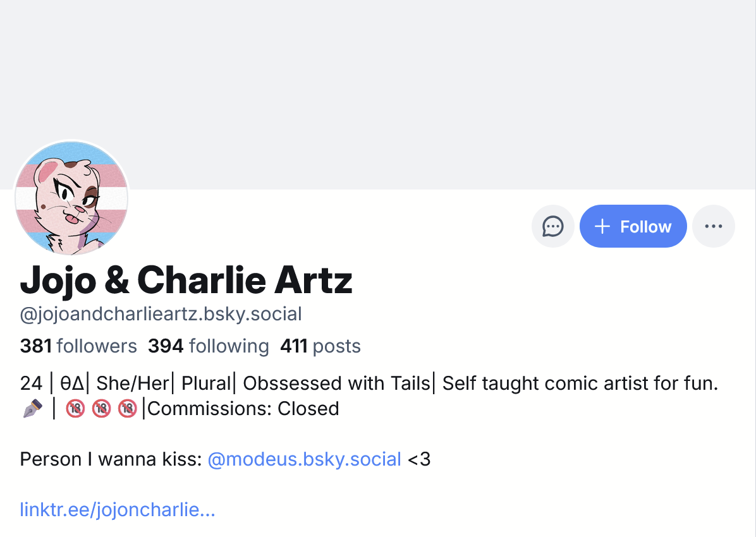Click the 'Commissions: Closed' bio text
756x537 pixels.
click(x=243, y=409)
